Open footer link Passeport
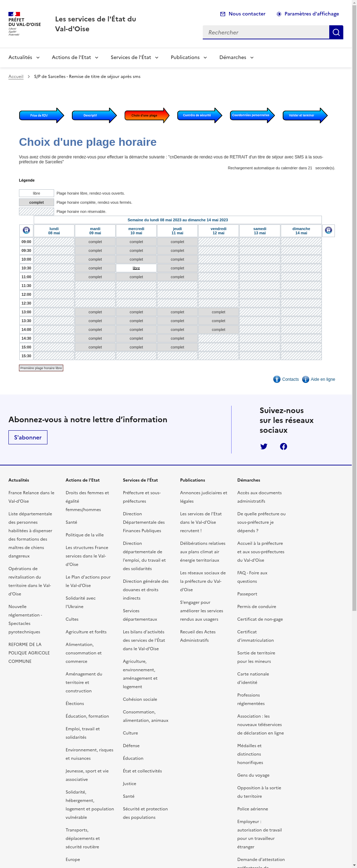The height and width of the screenshot is (868, 357). 247,594
